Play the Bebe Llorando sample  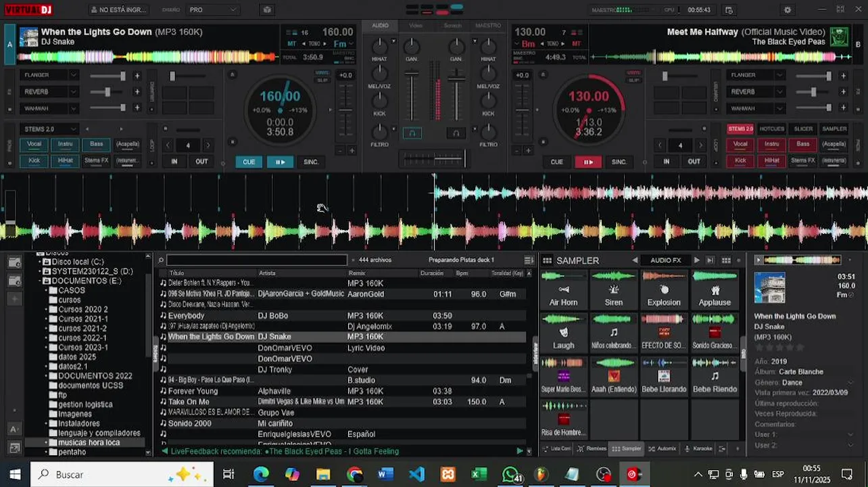click(x=664, y=376)
